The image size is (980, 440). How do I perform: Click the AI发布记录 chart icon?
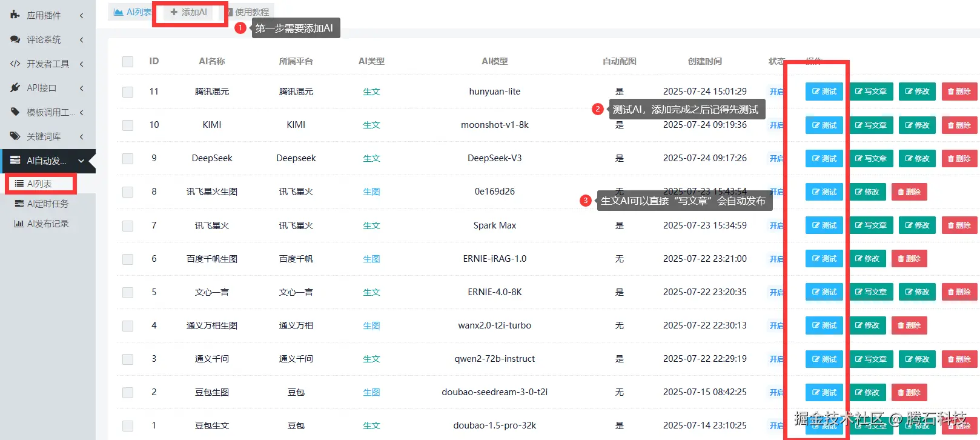click(x=19, y=224)
